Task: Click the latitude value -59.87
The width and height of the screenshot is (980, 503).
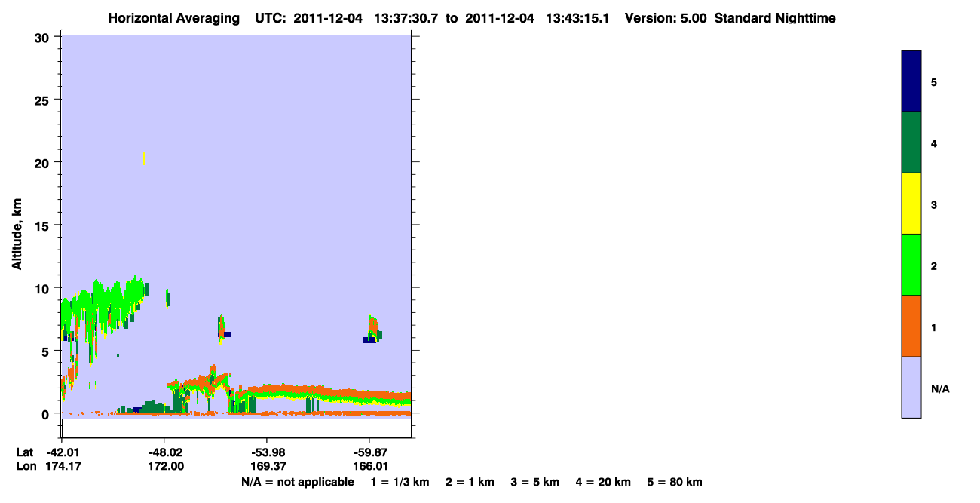Action: tap(369, 452)
